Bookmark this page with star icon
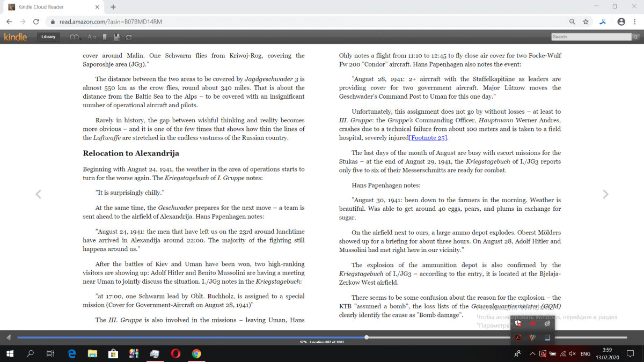This screenshot has height=362, width=644. (x=586, y=21)
